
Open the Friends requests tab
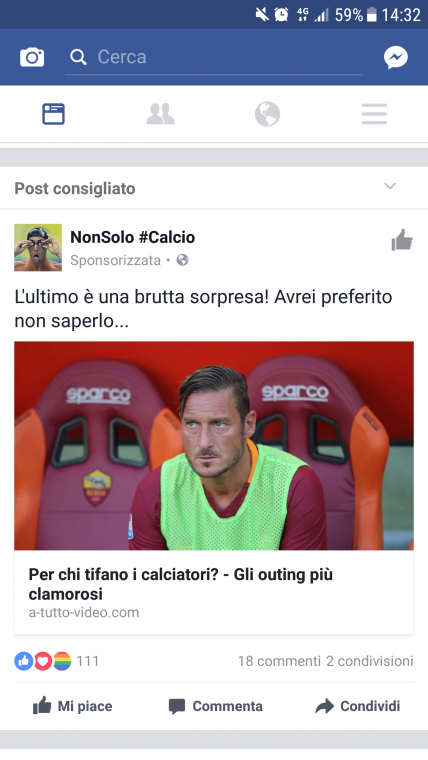click(160, 114)
